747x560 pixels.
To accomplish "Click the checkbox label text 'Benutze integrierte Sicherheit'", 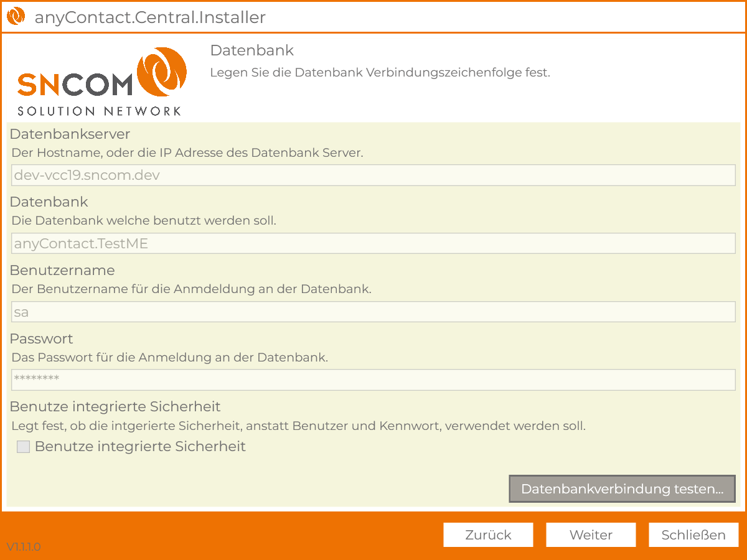I will (x=140, y=447).
